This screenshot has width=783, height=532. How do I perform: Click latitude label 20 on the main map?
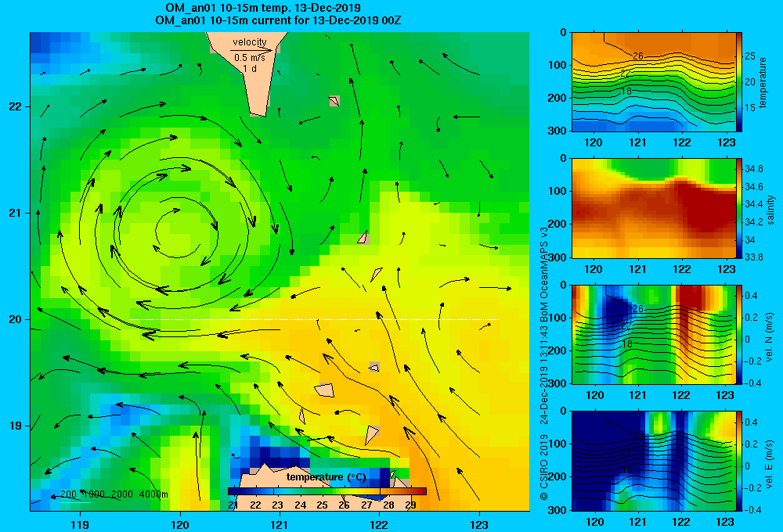tap(15, 319)
